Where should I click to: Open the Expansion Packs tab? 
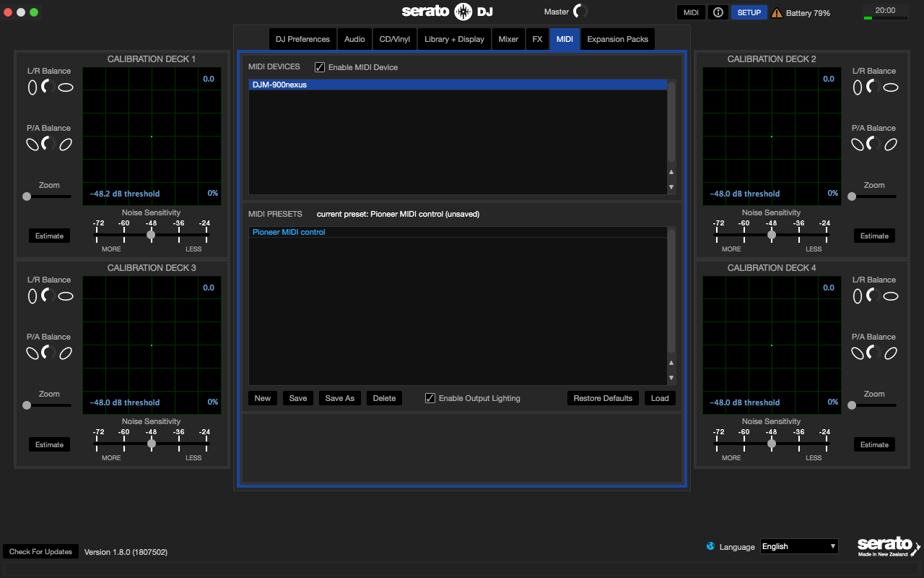click(618, 39)
